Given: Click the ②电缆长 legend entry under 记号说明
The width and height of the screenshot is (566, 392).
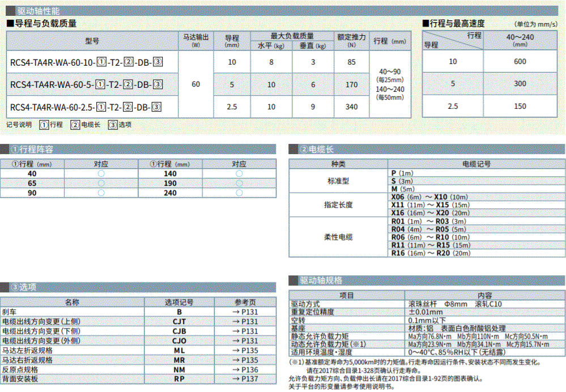Looking at the screenshot, I should (86, 125).
